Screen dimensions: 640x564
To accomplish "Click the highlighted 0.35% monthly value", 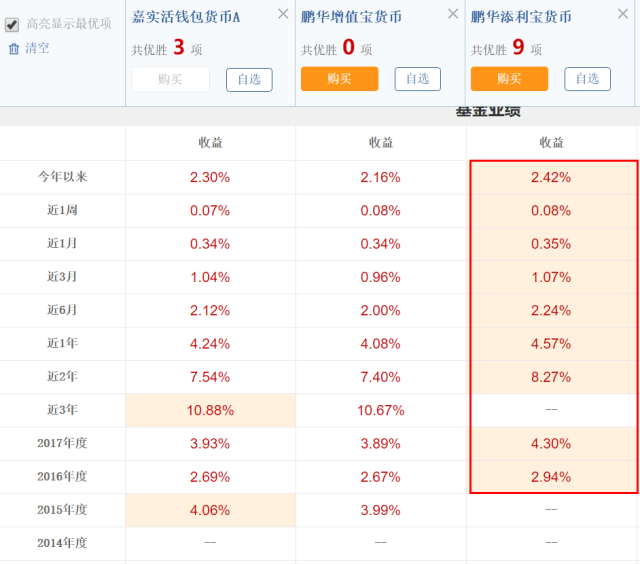I will 551,244.
